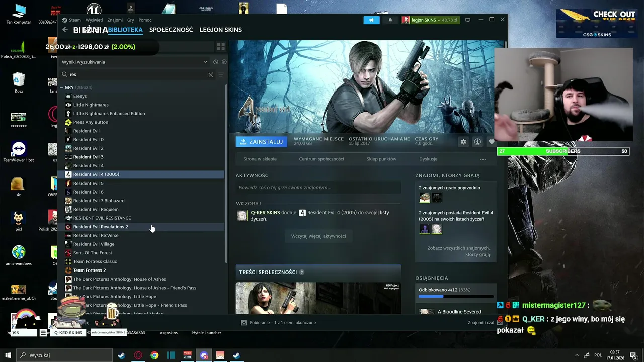
Task: Open the Windows notification center
Action: (x=633, y=355)
